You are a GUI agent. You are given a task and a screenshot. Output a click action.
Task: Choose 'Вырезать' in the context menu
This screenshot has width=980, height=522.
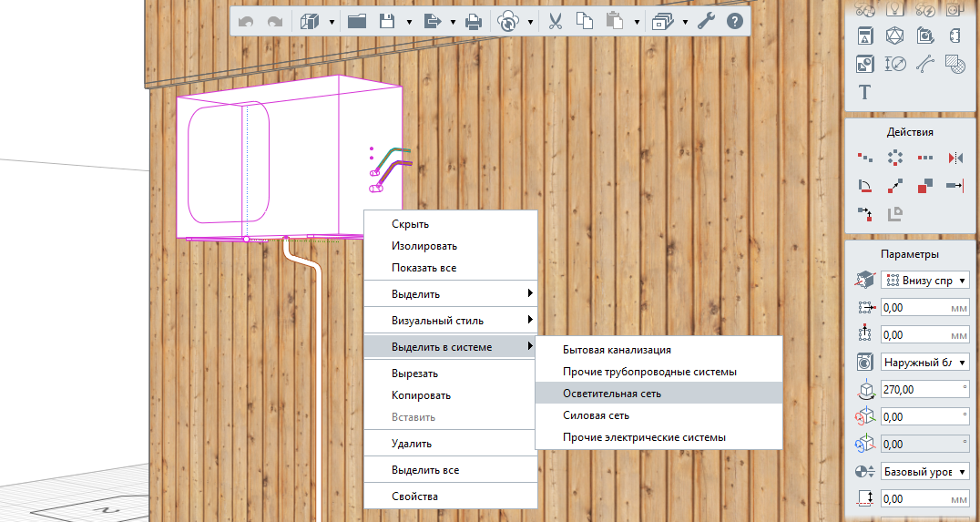[x=451, y=374]
